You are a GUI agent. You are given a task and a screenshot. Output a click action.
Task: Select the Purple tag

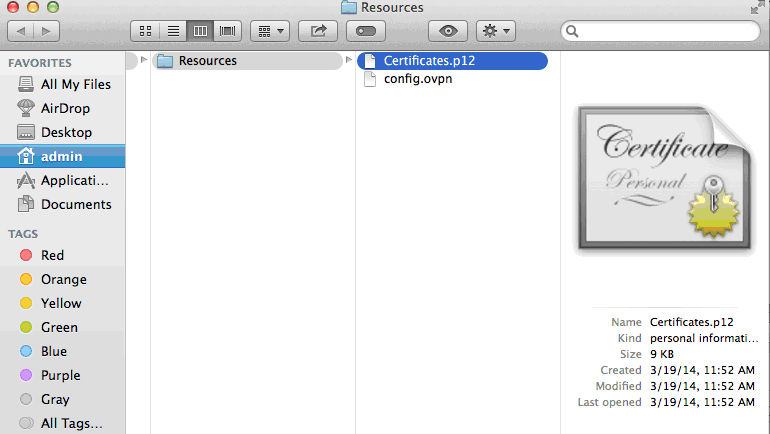[x=63, y=376]
